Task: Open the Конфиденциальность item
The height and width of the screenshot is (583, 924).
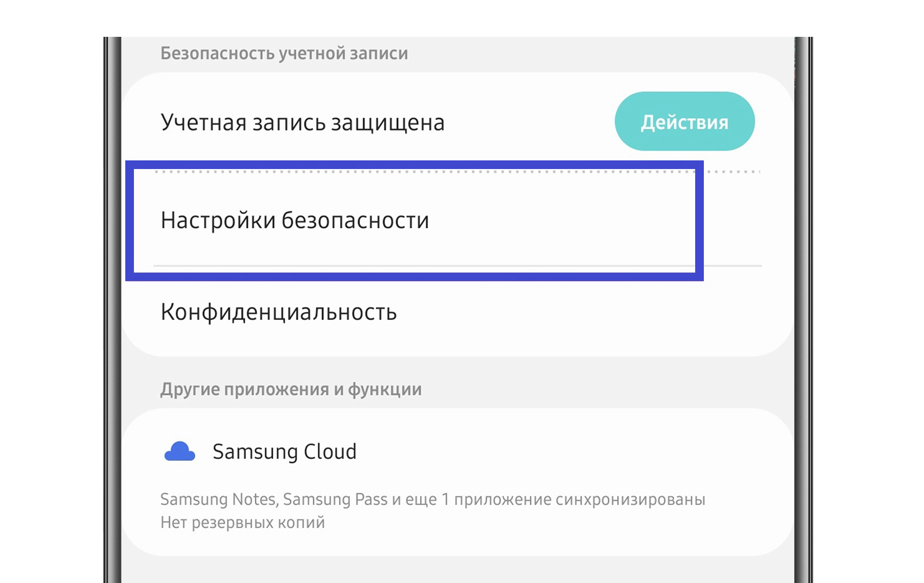Action: click(x=279, y=312)
